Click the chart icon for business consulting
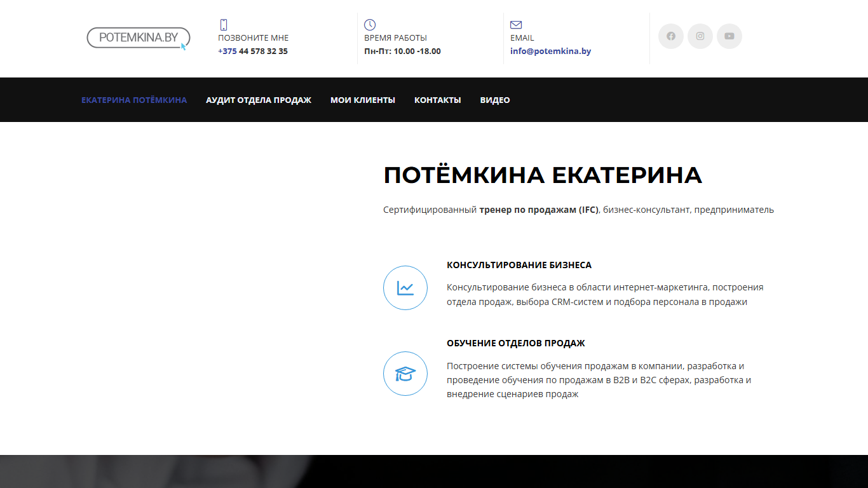Image resolution: width=868 pixels, height=488 pixels. (x=405, y=288)
